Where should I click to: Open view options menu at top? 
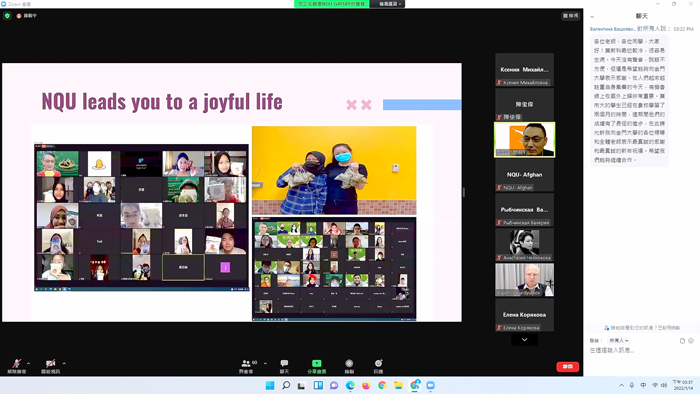(x=389, y=4)
